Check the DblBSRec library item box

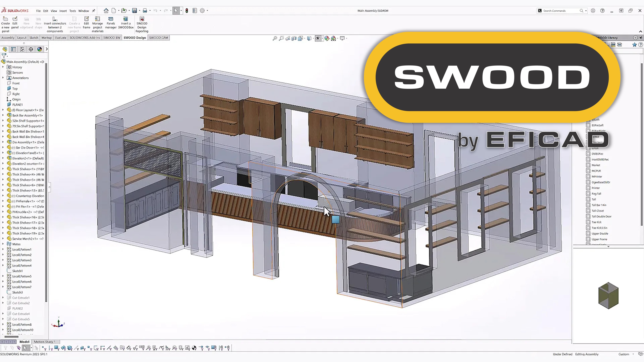pos(588,154)
